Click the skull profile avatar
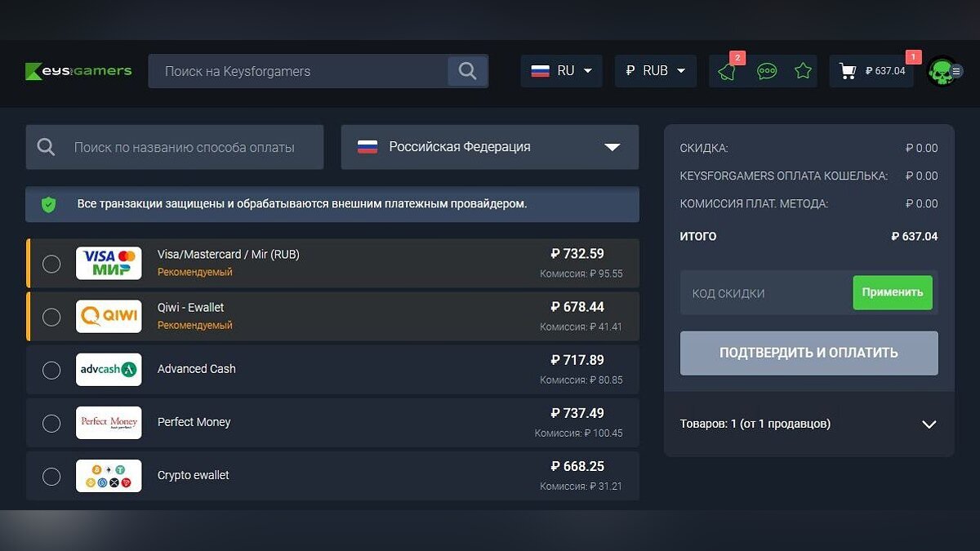 click(x=943, y=71)
